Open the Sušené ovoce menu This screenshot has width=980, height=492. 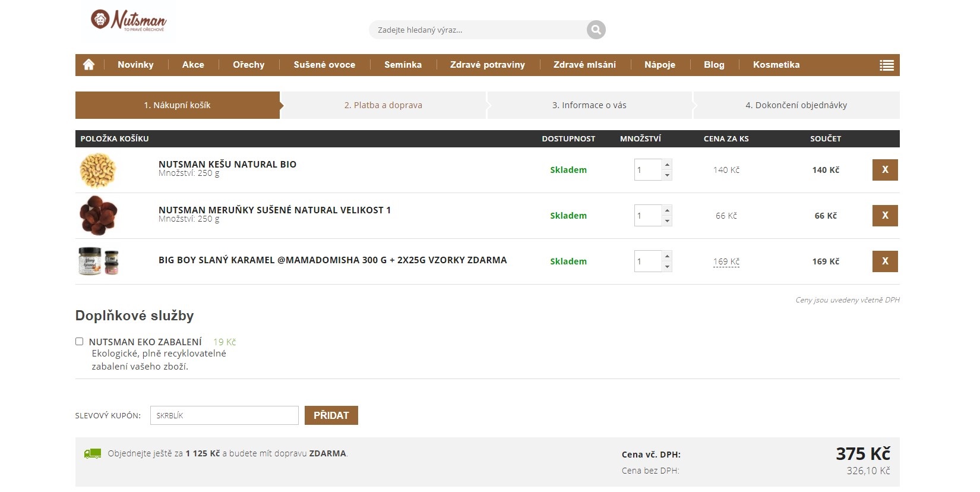pyautogui.click(x=324, y=65)
